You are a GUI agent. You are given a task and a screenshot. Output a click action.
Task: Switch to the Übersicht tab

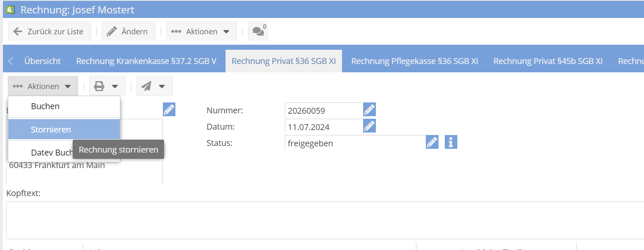pyautogui.click(x=42, y=61)
